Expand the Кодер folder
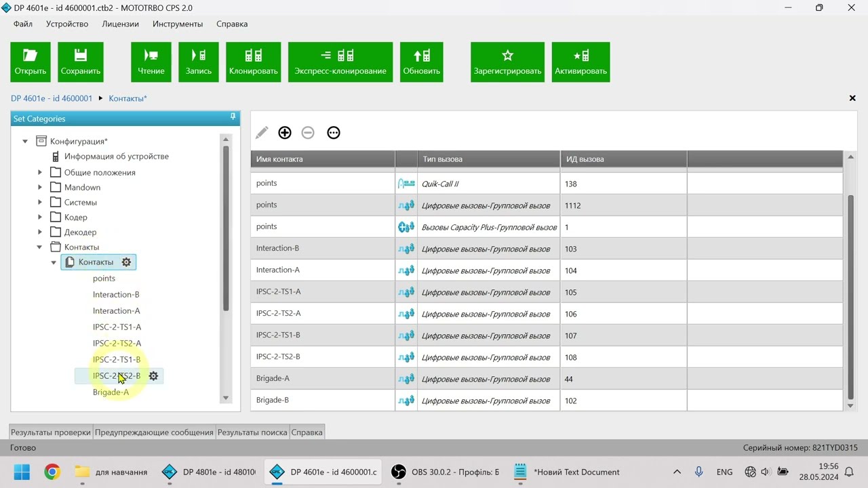 click(40, 218)
